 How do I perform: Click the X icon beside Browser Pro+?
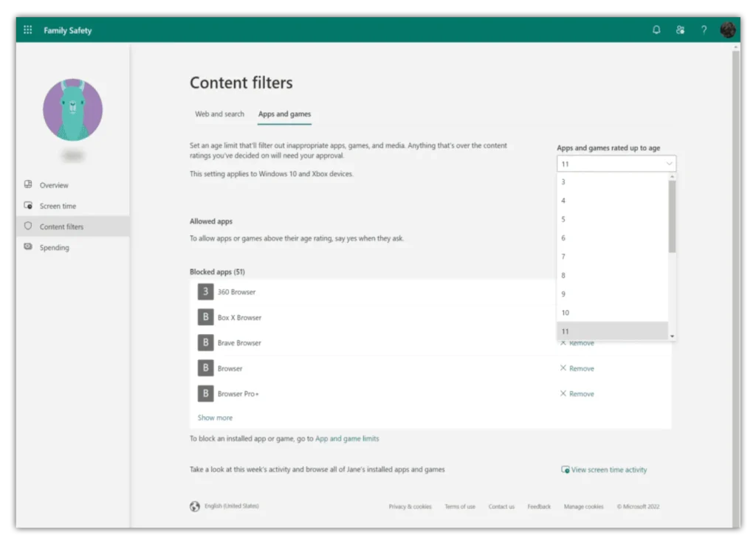click(563, 393)
